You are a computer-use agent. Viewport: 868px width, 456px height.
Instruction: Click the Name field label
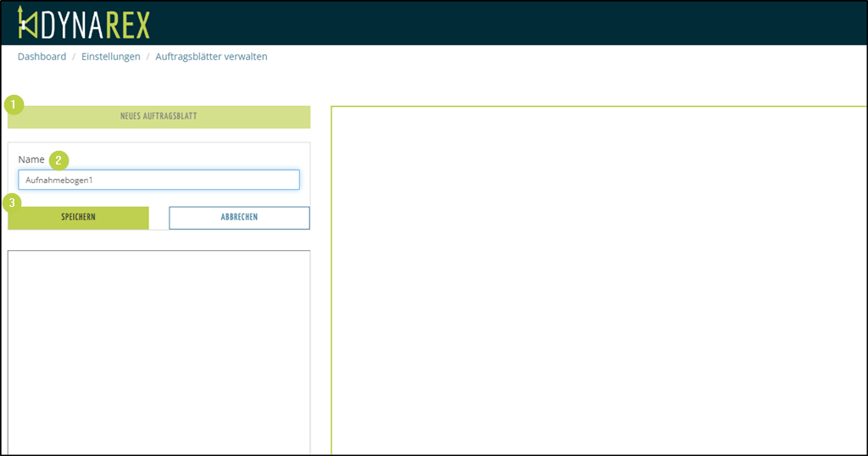click(31, 159)
